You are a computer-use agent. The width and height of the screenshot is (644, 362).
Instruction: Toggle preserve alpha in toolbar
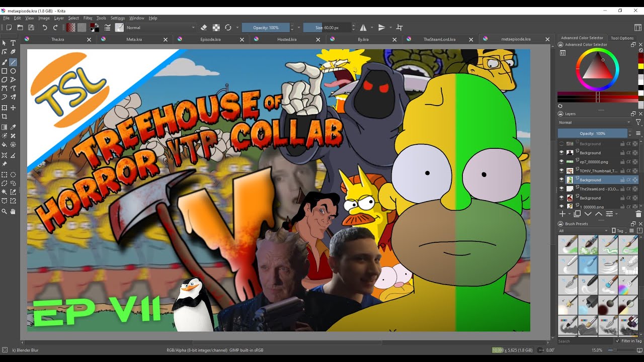coord(216,28)
